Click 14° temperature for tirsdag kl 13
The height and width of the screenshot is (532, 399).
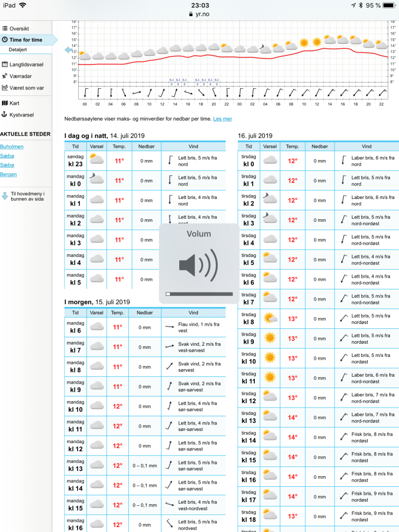293,418
